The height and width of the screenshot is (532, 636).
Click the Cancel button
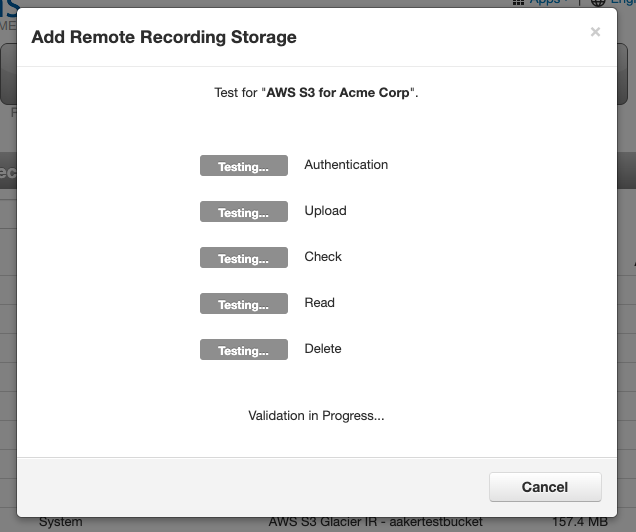tap(545, 487)
